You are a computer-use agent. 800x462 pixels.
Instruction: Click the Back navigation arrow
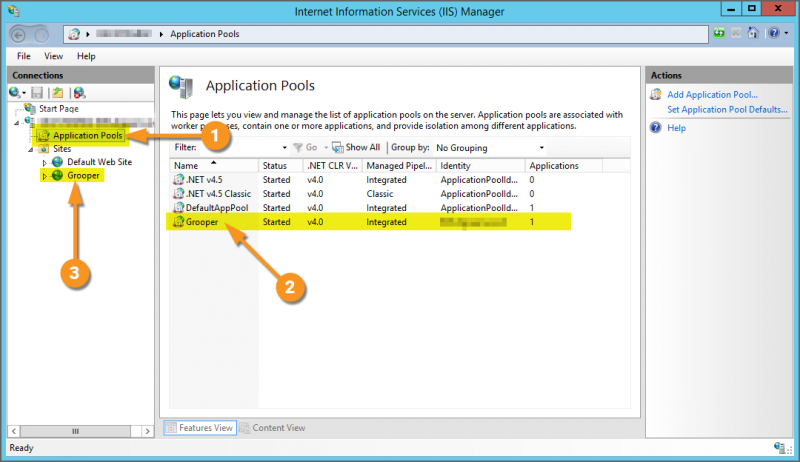tap(18, 35)
